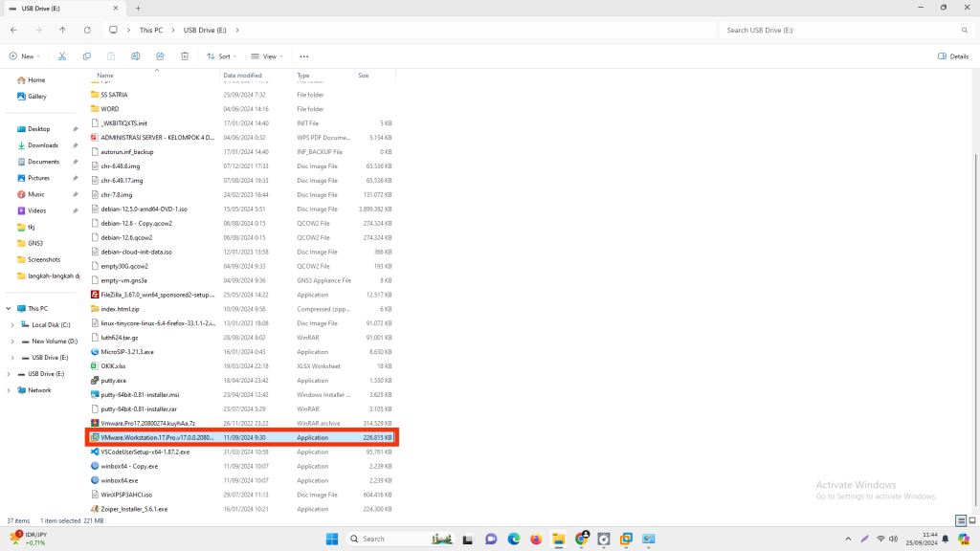Click the Search USB Drive (E:) field

point(842,30)
